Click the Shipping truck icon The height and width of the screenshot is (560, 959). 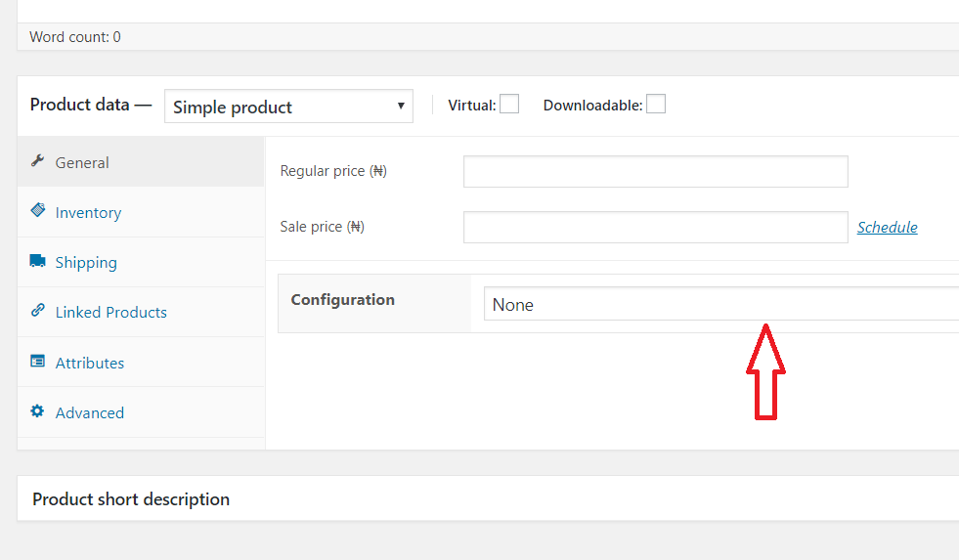point(37,261)
